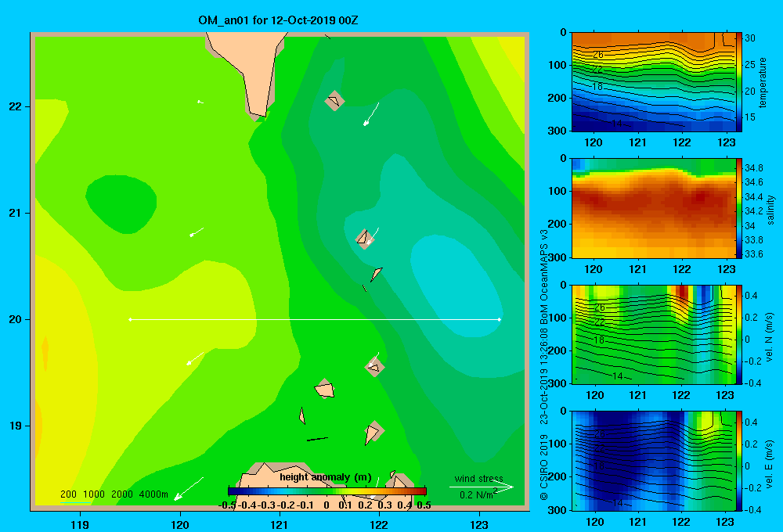The height and width of the screenshot is (532, 783).
Task: Select the vel. E colorbar
Action: tap(739, 461)
